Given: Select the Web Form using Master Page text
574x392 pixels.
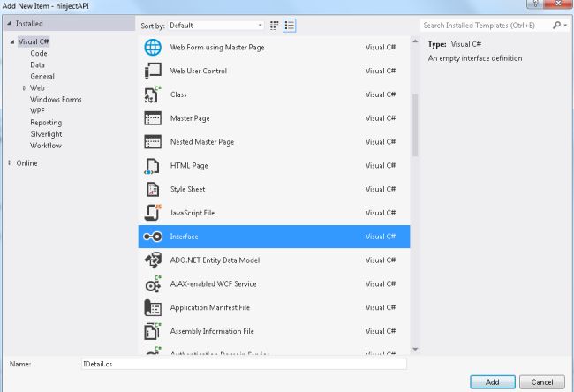Looking at the screenshot, I should click(217, 47).
